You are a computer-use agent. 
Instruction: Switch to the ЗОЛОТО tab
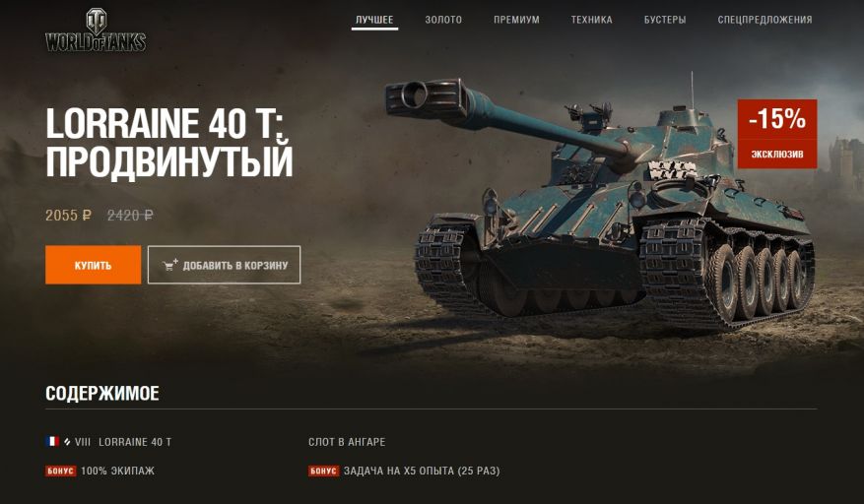click(x=443, y=20)
